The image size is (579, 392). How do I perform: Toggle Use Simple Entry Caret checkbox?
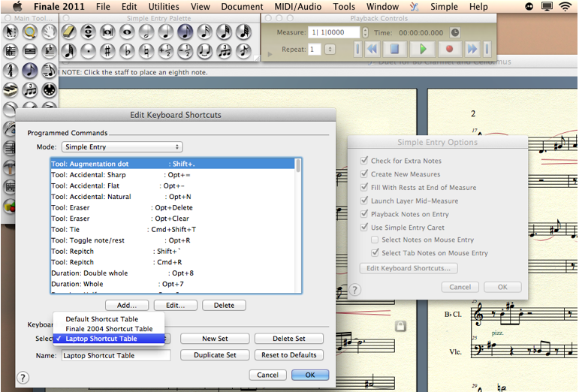coord(364,227)
